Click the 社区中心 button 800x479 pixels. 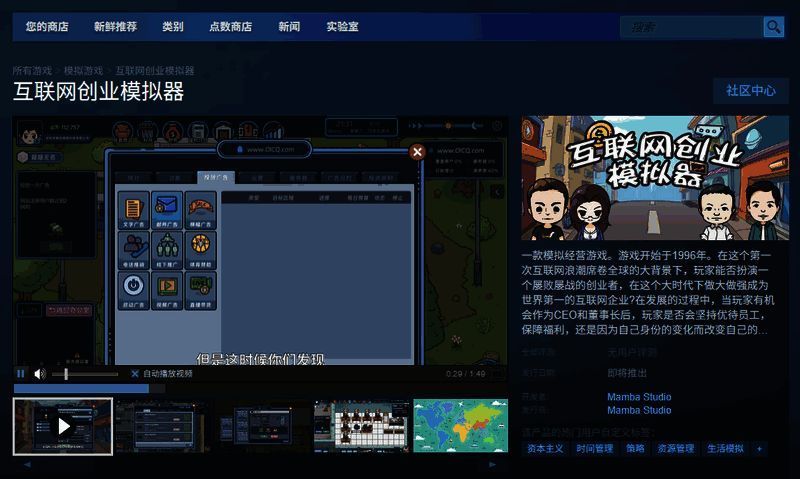pyautogui.click(x=751, y=91)
